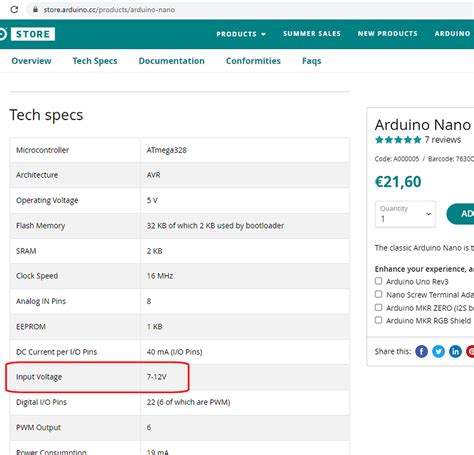Share on Facebook icon
The height and width of the screenshot is (455, 474).
[x=421, y=351]
